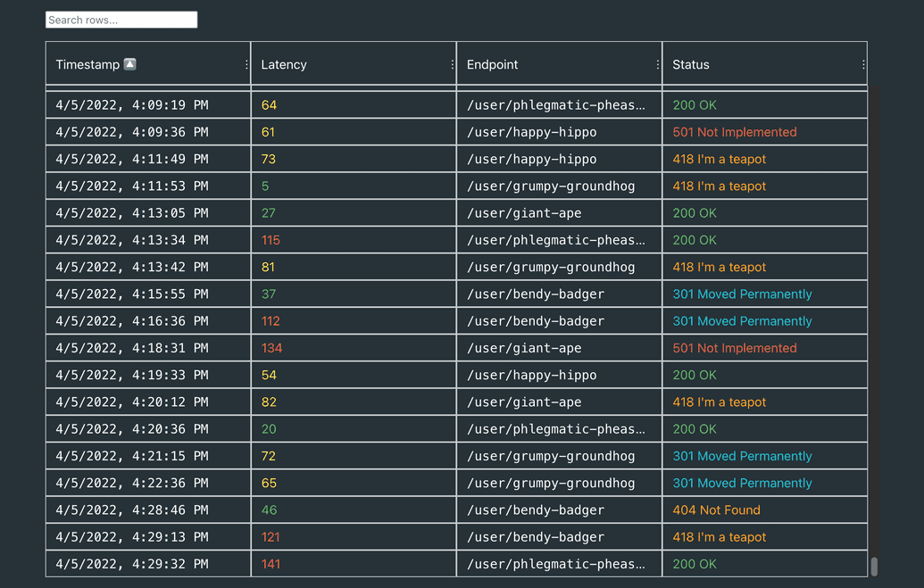This screenshot has height=588, width=924.
Task: Open the Endpoint column menu dots
Action: (658, 64)
